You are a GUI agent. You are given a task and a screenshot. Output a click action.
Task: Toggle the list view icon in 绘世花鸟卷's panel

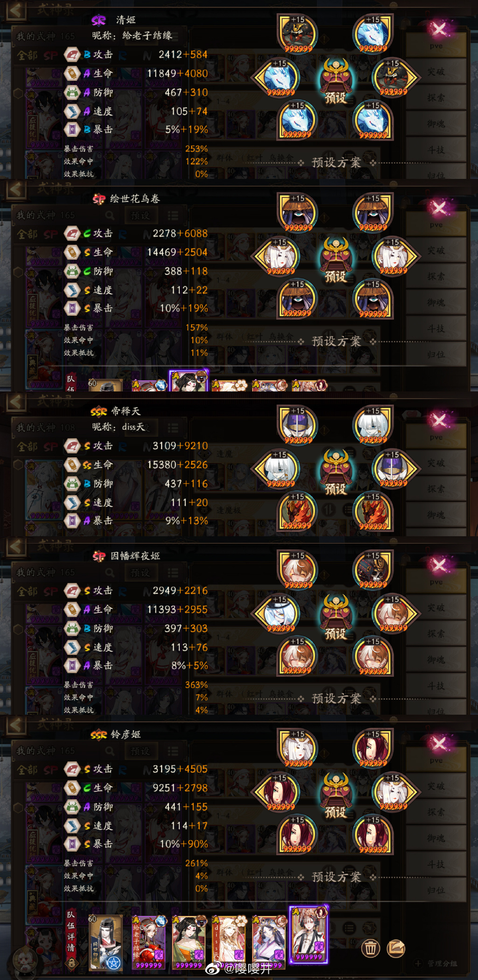pos(173,216)
